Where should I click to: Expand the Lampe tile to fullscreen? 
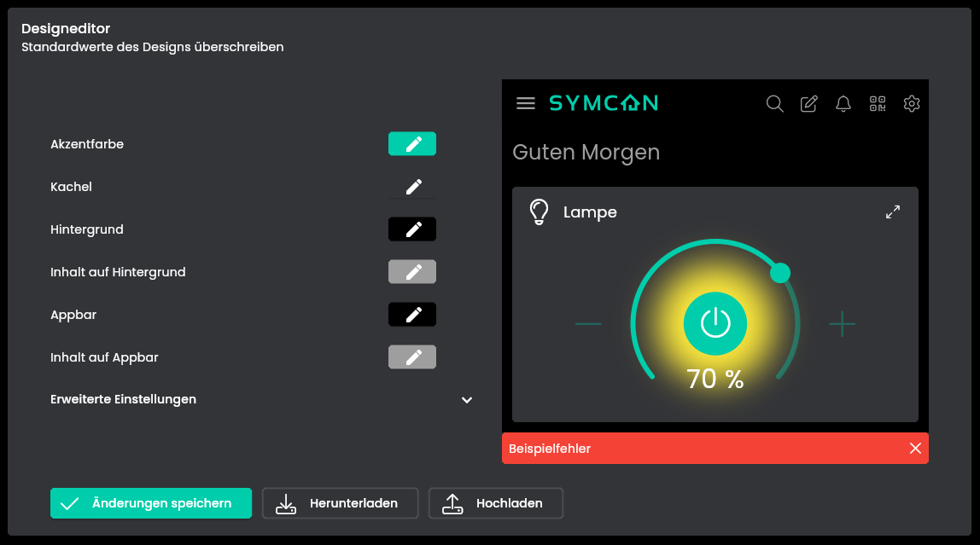click(x=893, y=212)
